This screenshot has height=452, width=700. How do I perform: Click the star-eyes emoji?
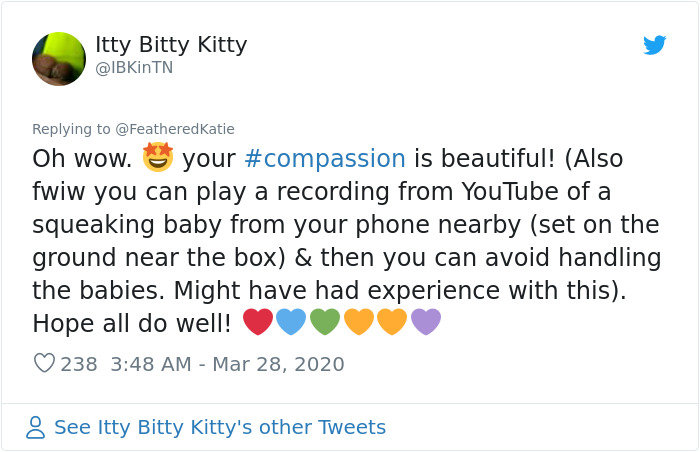[158, 158]
